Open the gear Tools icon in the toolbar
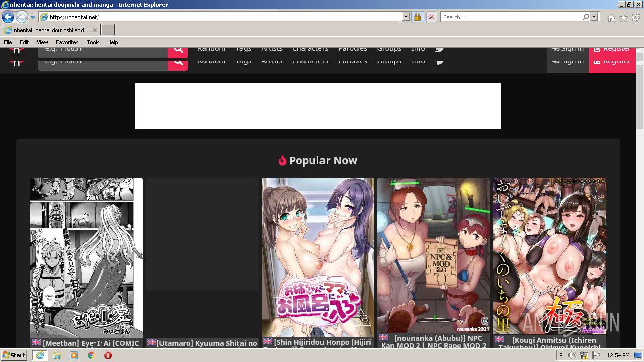 636,18
